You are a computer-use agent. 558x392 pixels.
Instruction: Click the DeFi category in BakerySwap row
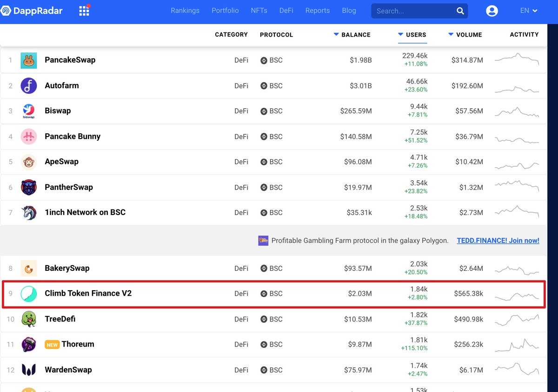[x=241, y=268]
